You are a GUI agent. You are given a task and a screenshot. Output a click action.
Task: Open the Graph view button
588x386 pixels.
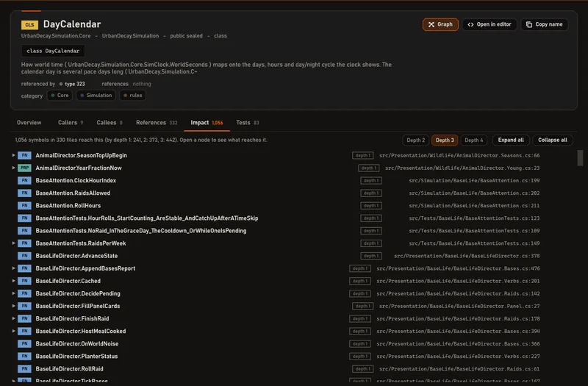[440, 24]
